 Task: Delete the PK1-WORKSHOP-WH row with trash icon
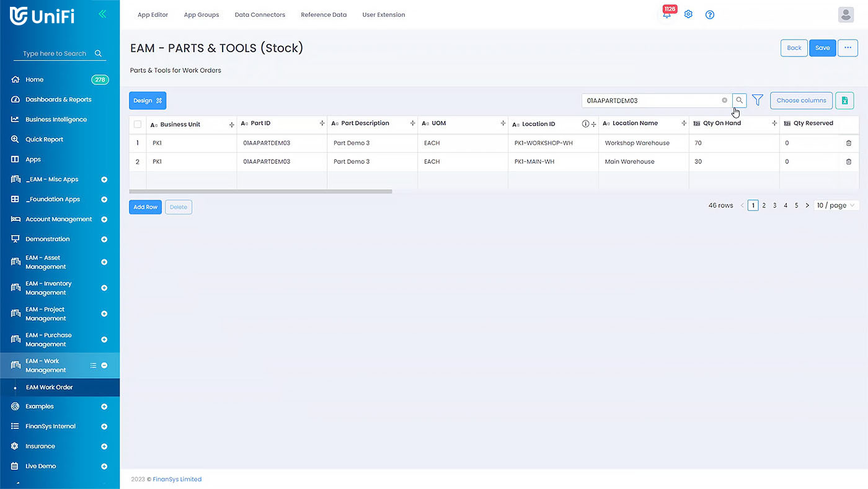click(x=849, y=143)
